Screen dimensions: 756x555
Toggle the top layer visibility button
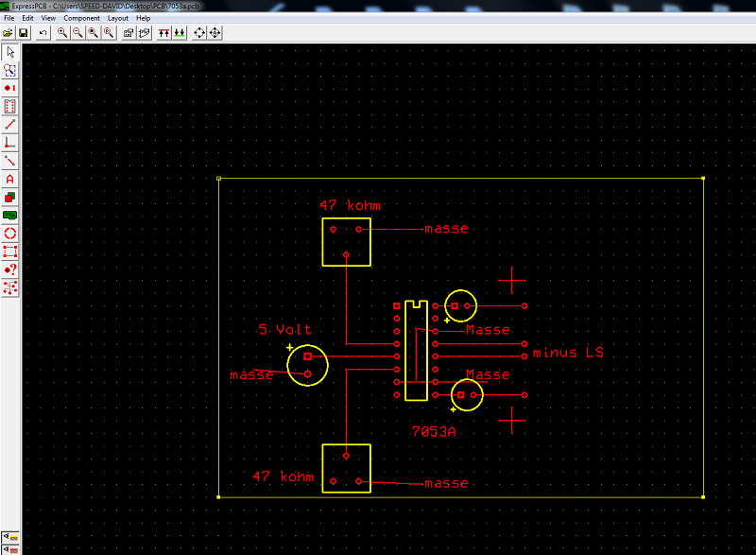click(x=10, y=537)
